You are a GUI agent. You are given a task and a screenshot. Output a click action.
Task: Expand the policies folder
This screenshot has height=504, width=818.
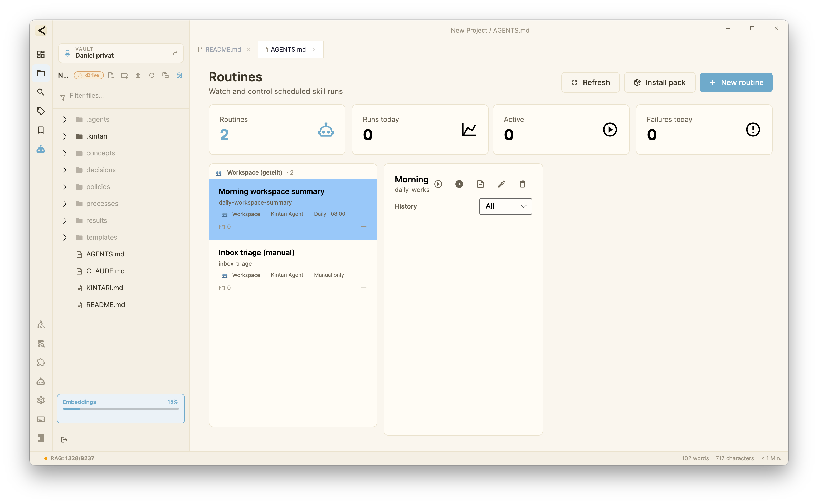tap(65, 187)
